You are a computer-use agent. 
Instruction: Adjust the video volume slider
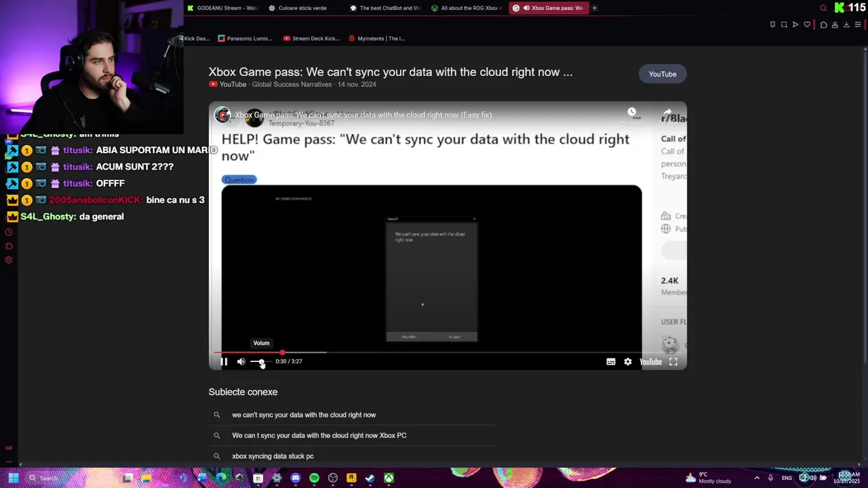click(260, 362)
